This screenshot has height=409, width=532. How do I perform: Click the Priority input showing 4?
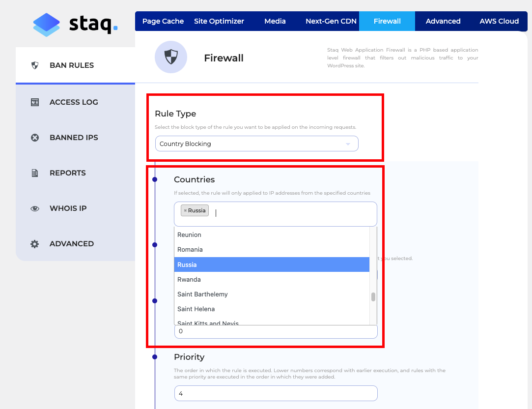tap(276, 393)
